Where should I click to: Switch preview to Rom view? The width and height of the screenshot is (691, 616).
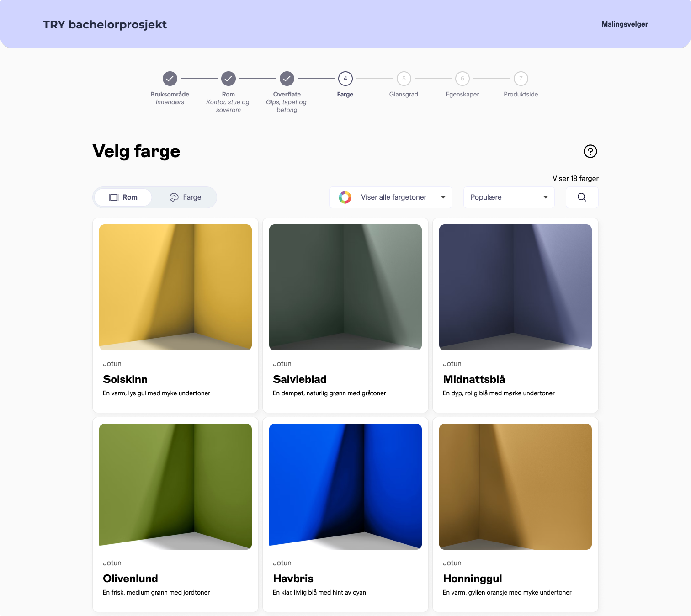(123, 197)
